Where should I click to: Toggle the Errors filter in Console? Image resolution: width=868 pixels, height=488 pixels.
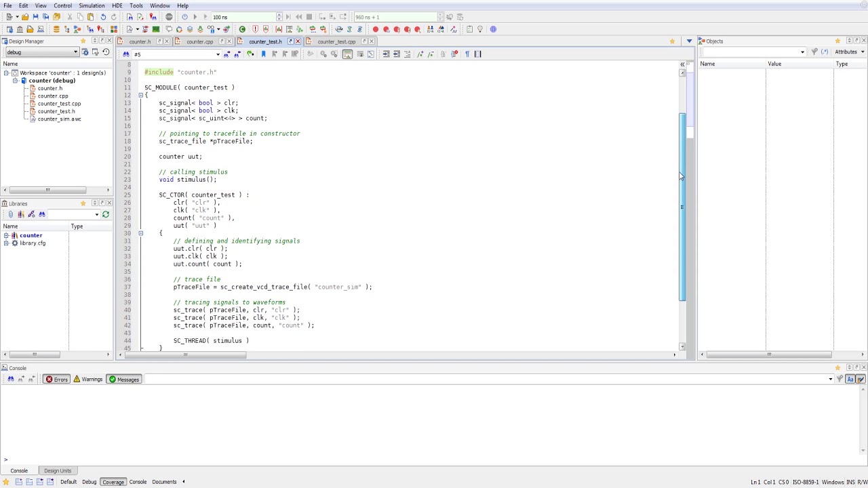[x=57, y=380]
